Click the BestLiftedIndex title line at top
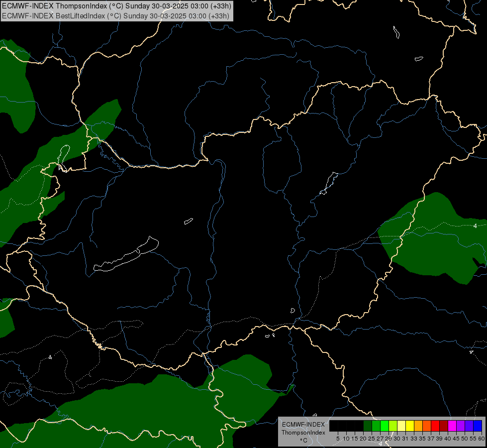 [115, 16]
